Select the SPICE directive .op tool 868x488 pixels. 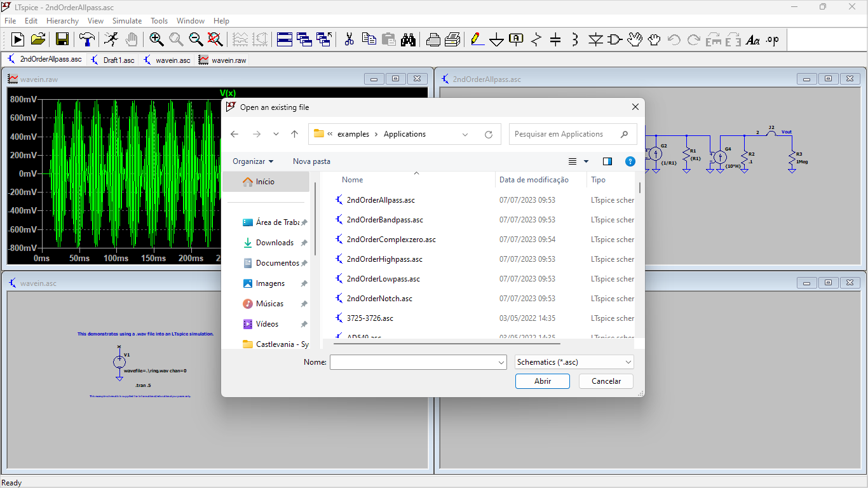point(773,39)
